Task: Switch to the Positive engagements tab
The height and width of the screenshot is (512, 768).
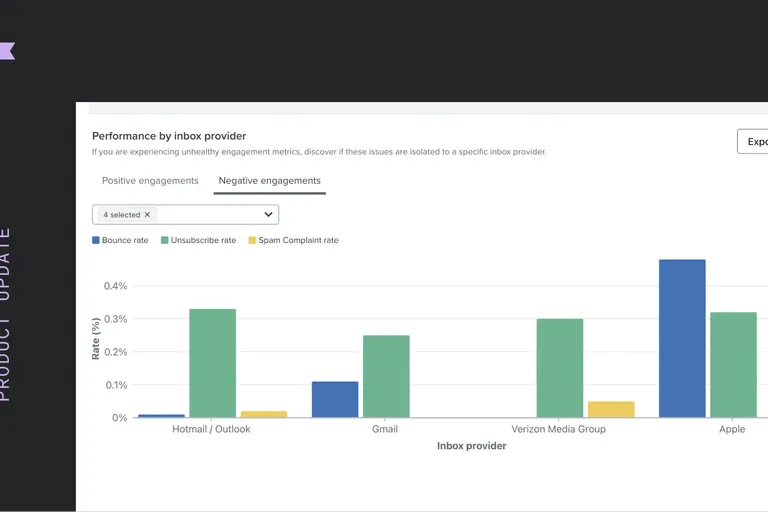Action: click(150, 181)
